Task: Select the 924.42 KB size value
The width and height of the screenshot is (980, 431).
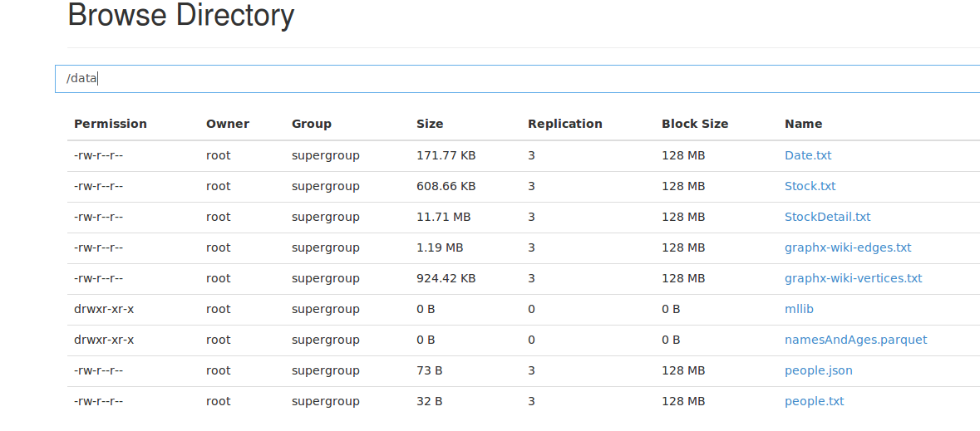Action: (x=446, y=278)
